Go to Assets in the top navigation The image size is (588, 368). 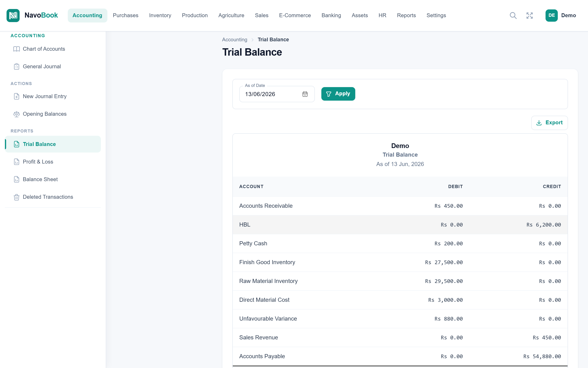coord(360,15)
